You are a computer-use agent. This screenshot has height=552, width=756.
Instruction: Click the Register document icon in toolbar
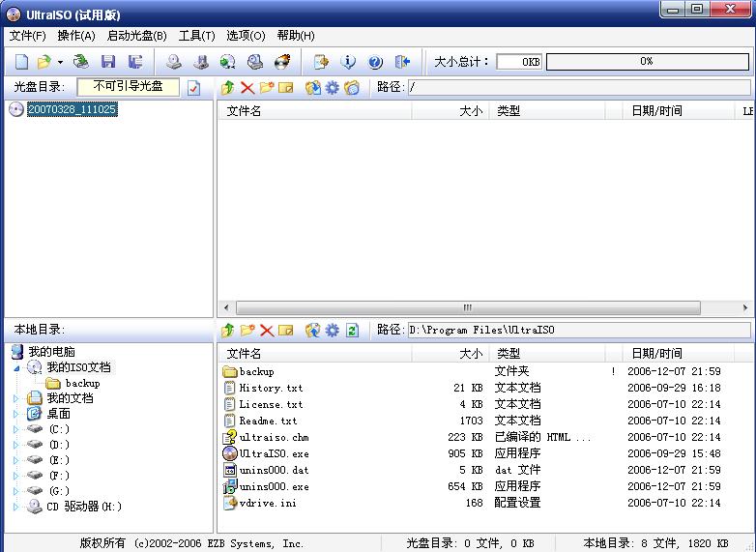[x=321, y=62]
